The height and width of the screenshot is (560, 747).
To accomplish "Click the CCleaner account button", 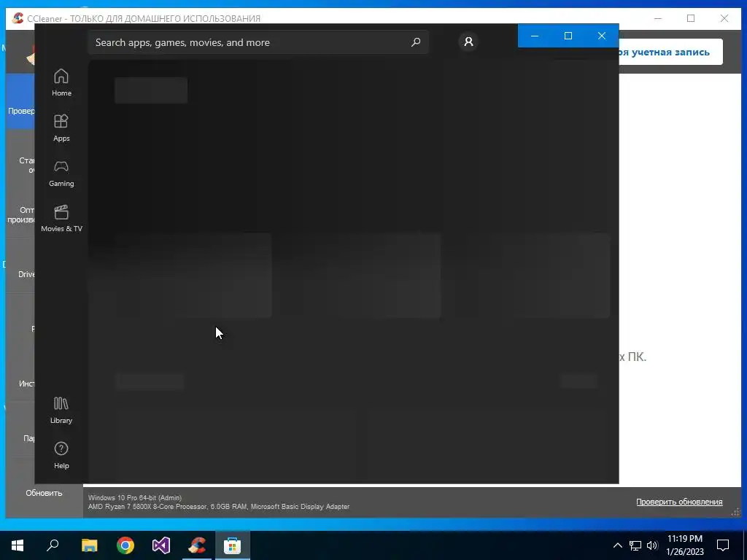I will (670, 52).
